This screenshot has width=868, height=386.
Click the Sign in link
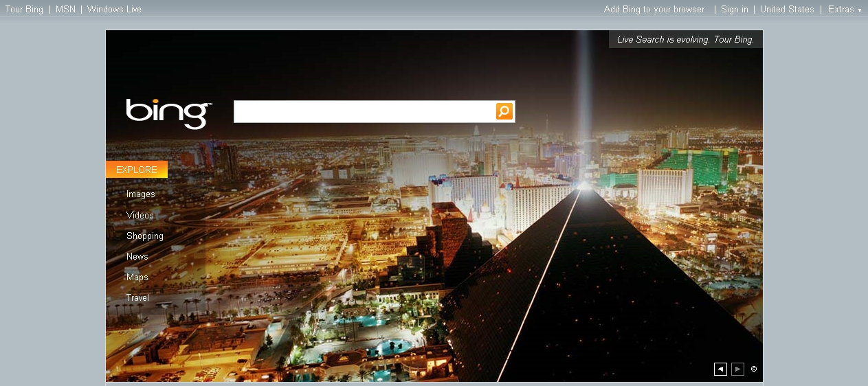pyautogui.click(x=735, y=10)
